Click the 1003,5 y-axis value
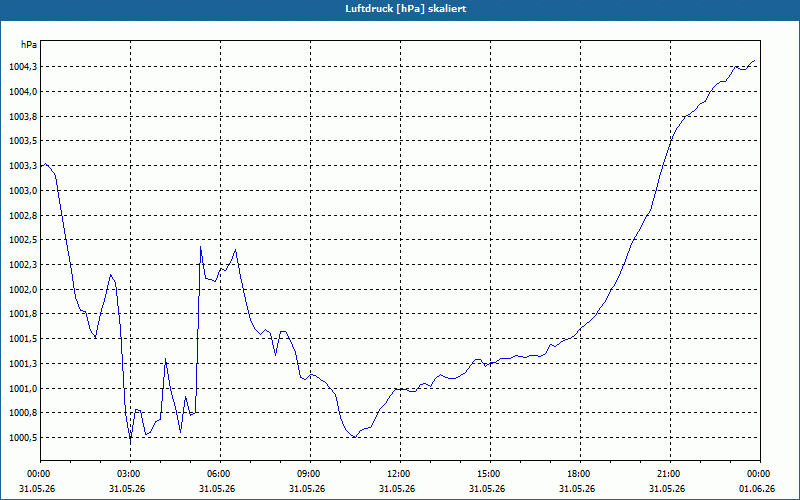Screen dimensions: 800x500 tap(23, 141)
